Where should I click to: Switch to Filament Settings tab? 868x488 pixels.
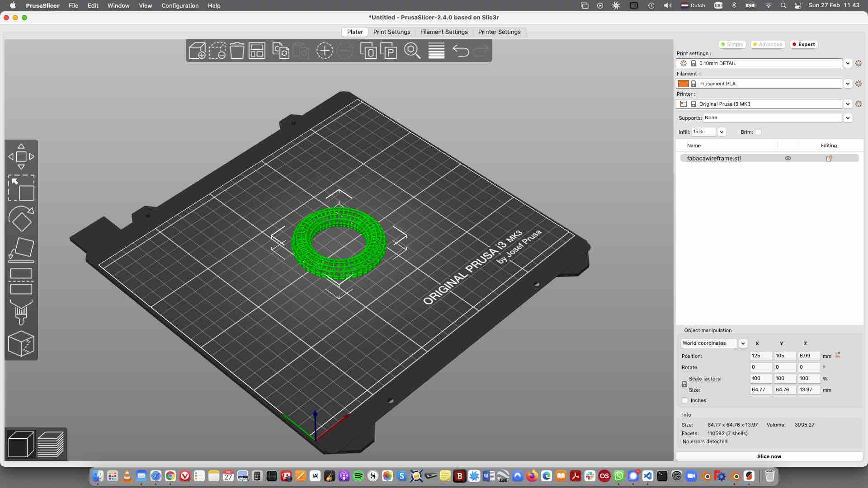[x=443, y=32]
